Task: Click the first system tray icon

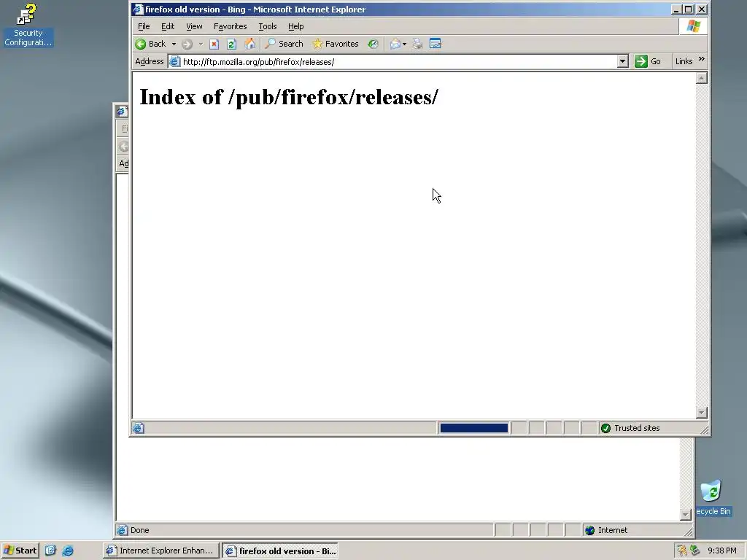Action: [682, 551]
